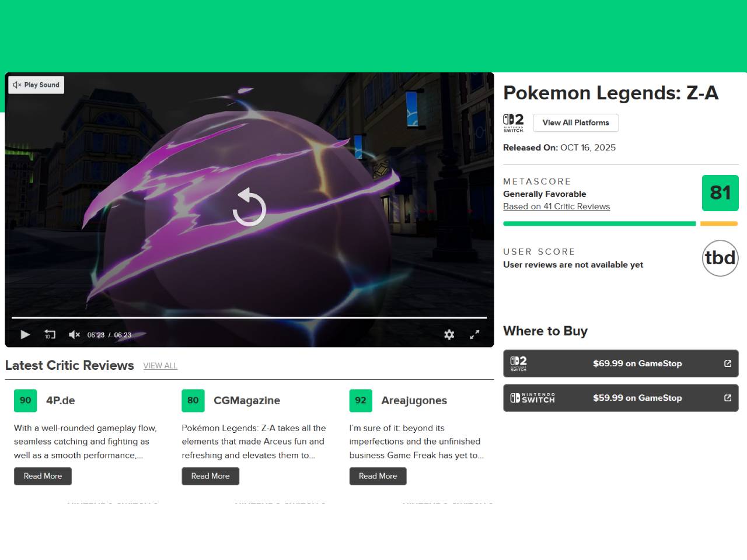
Task: Enter fullscreen mode for the video
Action: tap(474, 334)
